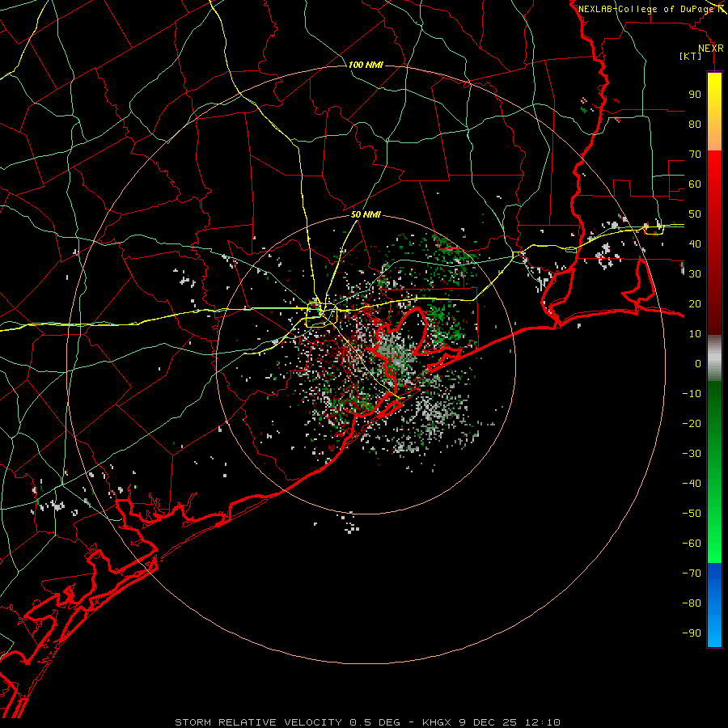The width and height of the screenshot is (728, 728).
Task: Pick the gray zero band of color bar
Action: tap(714, 358)
